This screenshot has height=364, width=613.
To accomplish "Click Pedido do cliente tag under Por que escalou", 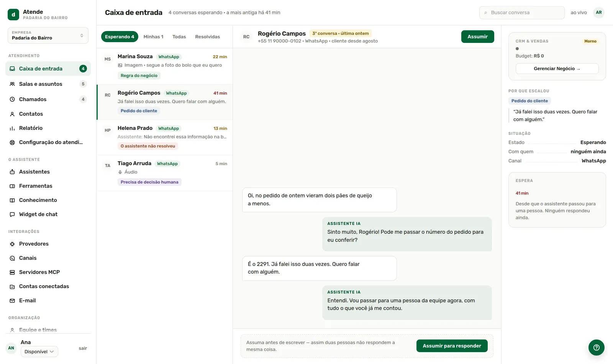I will click(x=529, y=101).
